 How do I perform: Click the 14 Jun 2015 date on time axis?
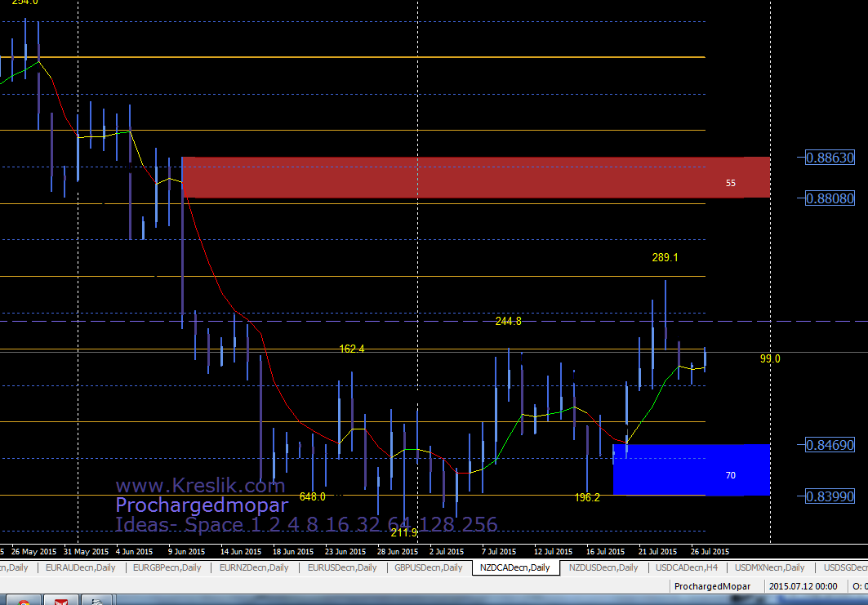tap(241, 551)
